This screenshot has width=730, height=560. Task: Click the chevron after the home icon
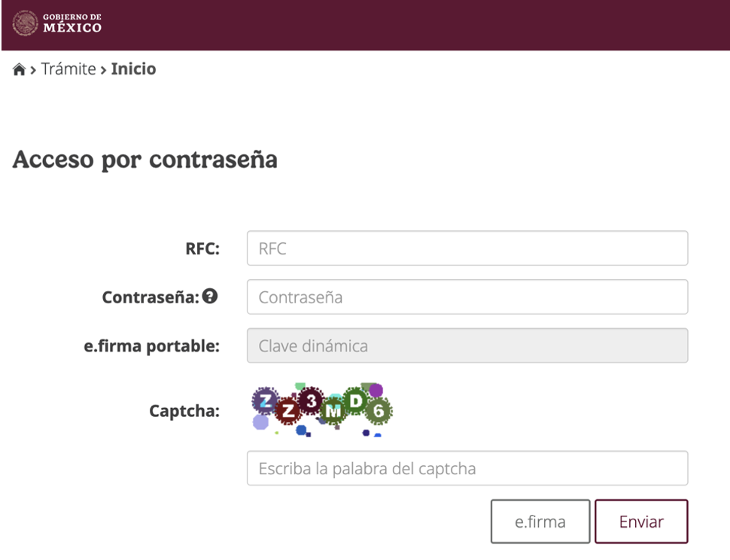tap(33, 69)
